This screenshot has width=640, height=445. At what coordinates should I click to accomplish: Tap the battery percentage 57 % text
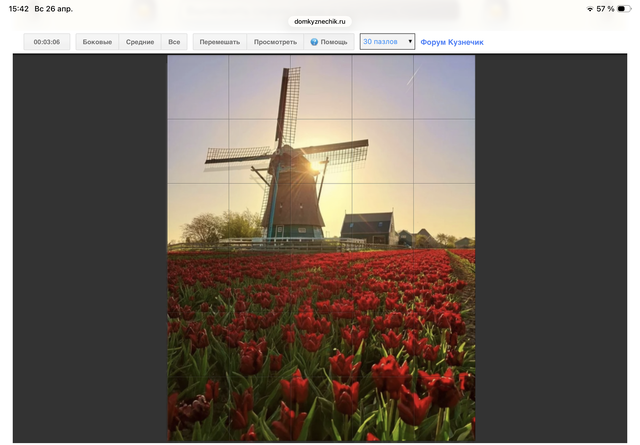[x=605, y=9]
